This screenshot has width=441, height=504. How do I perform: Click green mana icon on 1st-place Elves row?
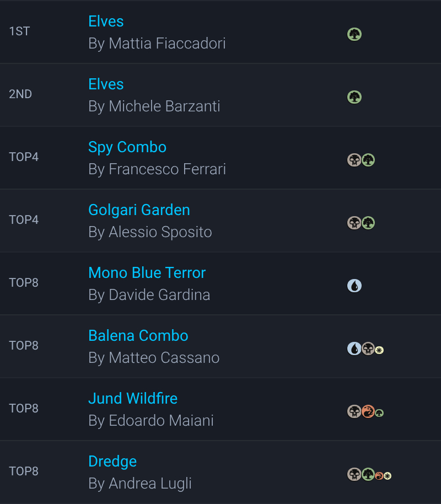pos(354,35)
